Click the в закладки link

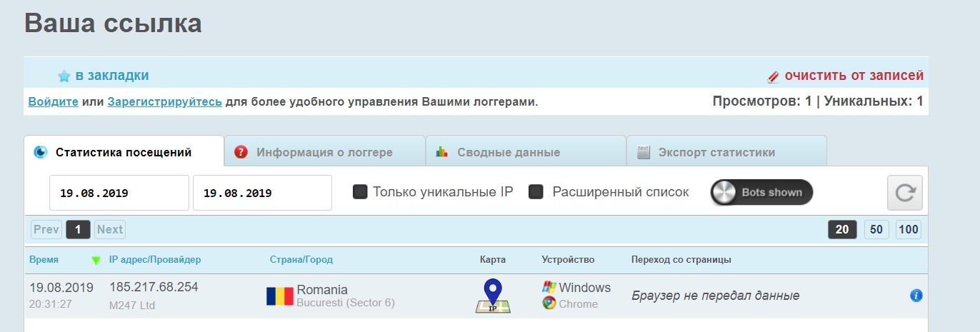click(x=112, y=76)
